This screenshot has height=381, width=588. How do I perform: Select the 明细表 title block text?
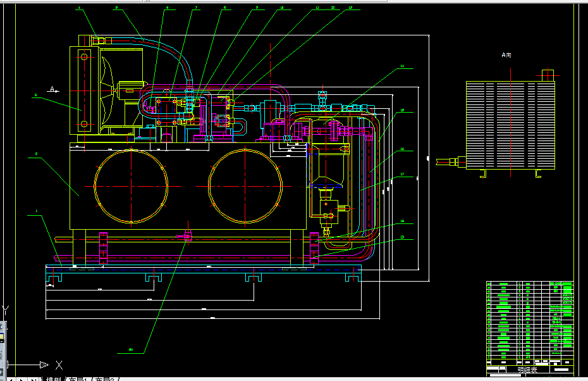click(527, 370)
